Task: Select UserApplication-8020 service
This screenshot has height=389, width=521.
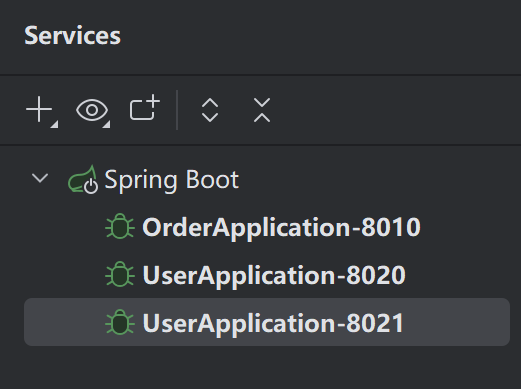Action: point(274,276)
